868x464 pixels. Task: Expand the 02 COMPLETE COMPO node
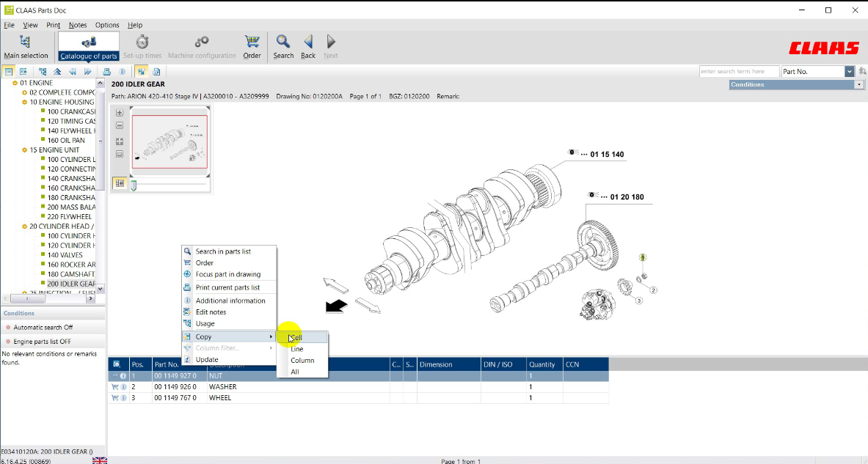24,92
